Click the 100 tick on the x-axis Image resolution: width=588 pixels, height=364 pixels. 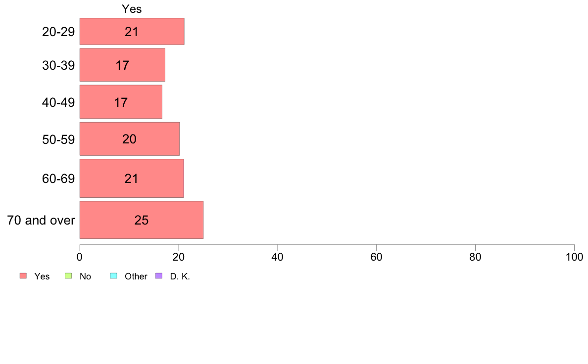[574, 257]
